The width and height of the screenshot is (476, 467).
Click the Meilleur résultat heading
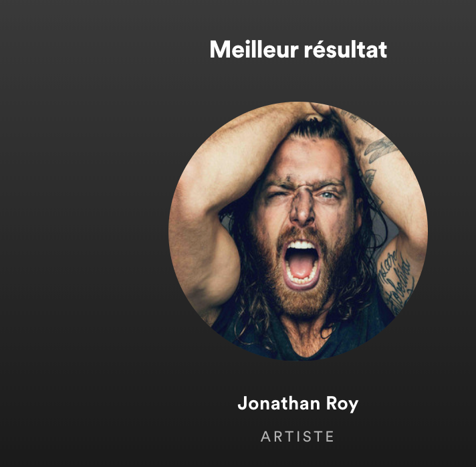tap(298, 50)
